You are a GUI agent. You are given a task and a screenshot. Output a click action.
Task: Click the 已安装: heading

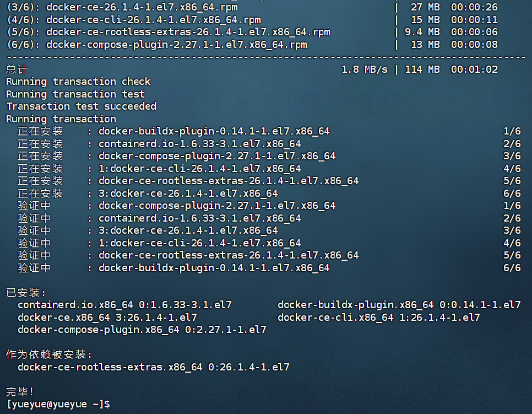click(x=26, y=292)
